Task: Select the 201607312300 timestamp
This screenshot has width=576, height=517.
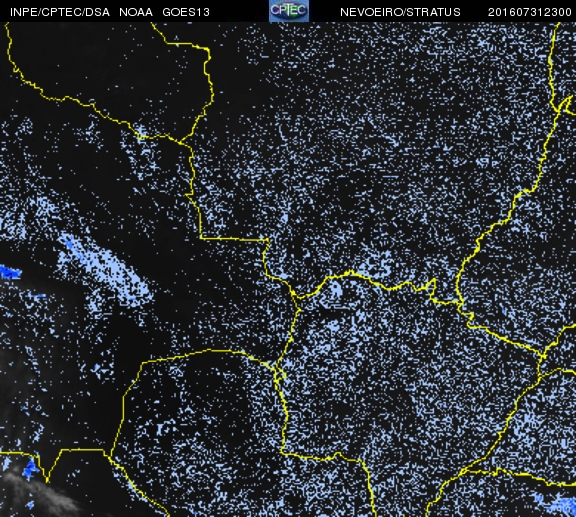Action: (x=530, y=12)
